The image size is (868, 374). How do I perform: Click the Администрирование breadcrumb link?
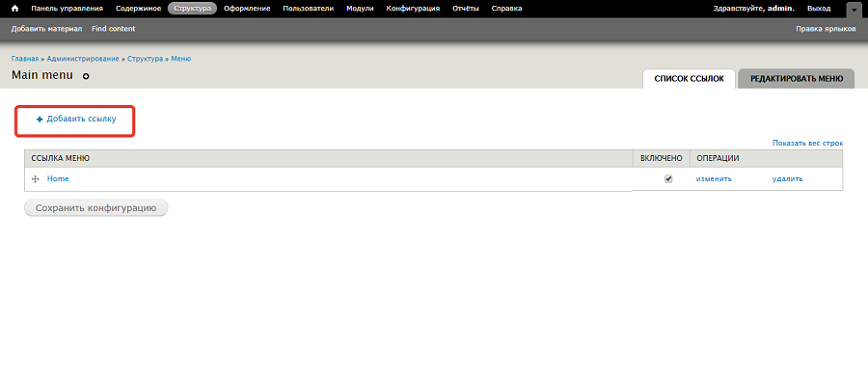point(83,59)
